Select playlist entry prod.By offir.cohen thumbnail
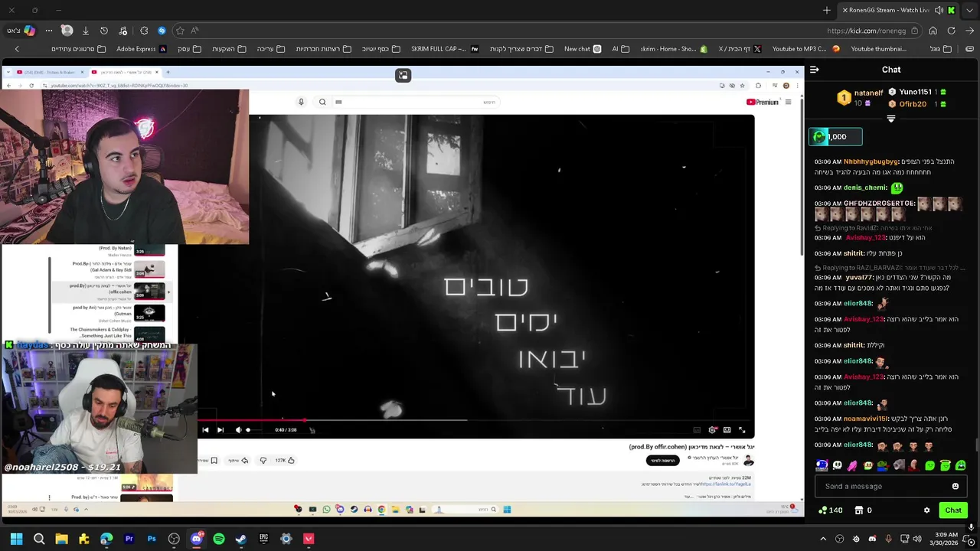Image resolution: width=980 pixels, height=551 pixels. click(x=149, y=291)
